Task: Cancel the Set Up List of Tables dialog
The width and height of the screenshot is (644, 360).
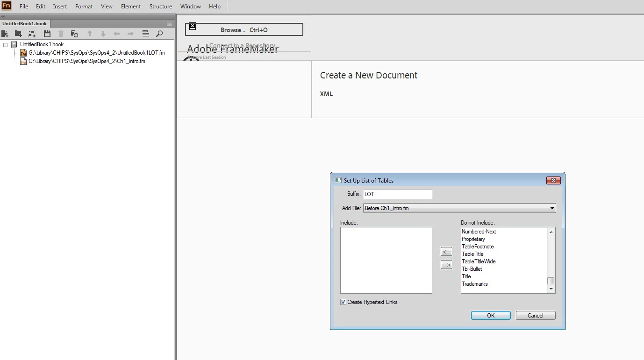Action: (x=536, y=316)
